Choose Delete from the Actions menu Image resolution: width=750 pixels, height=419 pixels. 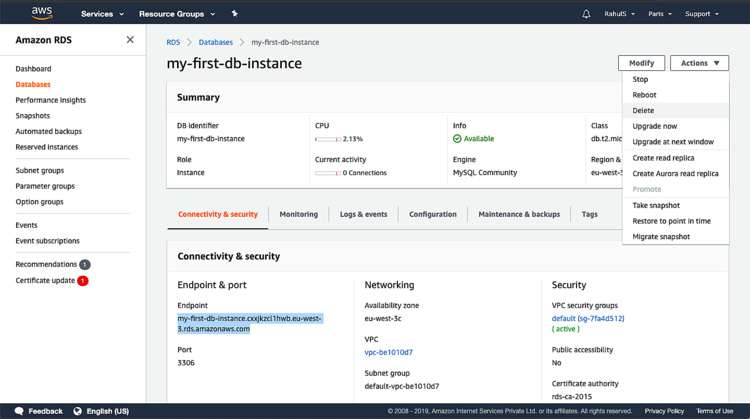(644, 110)
